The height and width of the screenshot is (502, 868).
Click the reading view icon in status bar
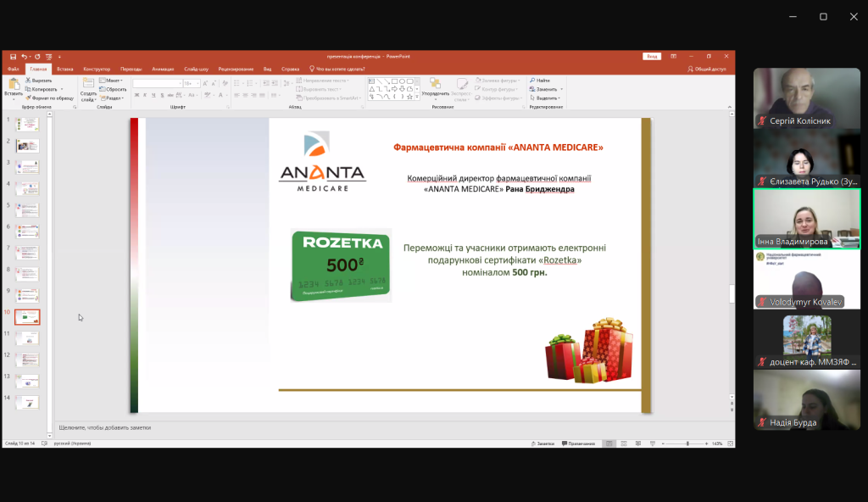638,443
